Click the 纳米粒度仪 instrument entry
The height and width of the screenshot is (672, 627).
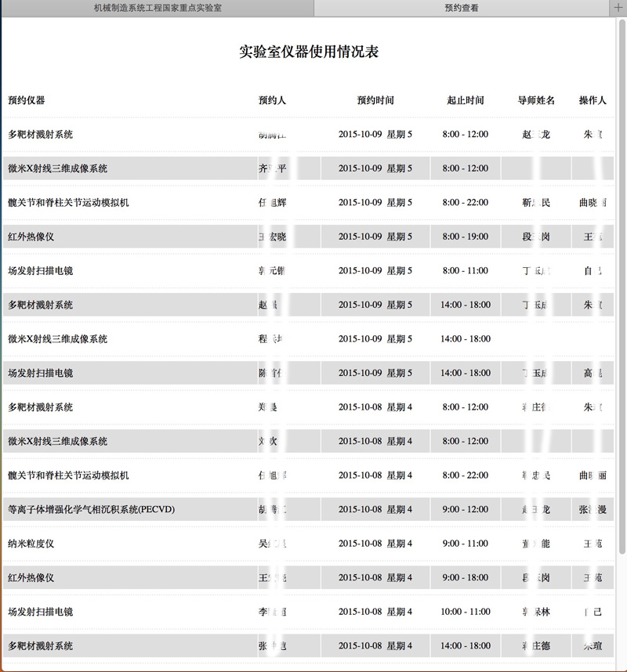31,544
